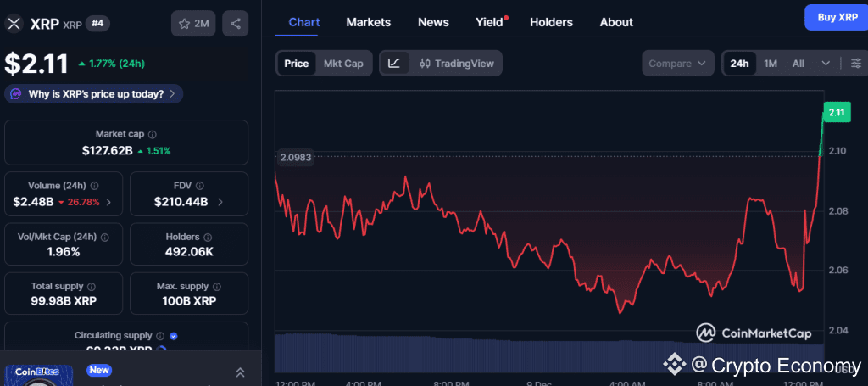Open the About tab
This screenshot has height=386, width=868.
pos(616,22)
